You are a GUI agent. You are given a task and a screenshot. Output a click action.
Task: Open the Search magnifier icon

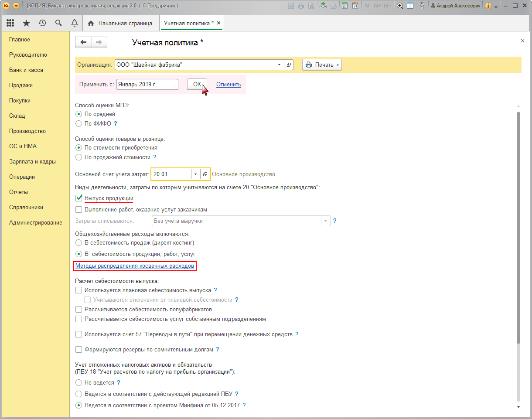pyautogui.click(x=58, y=23)
